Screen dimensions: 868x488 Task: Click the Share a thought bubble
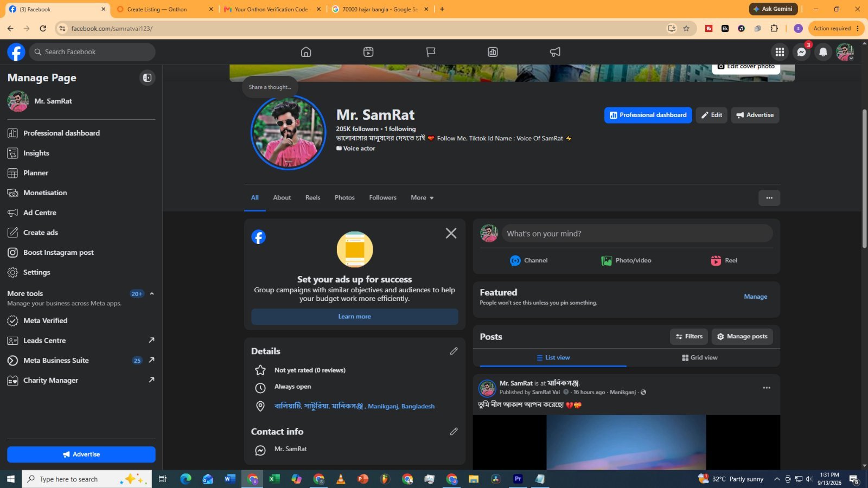(270, 87)
